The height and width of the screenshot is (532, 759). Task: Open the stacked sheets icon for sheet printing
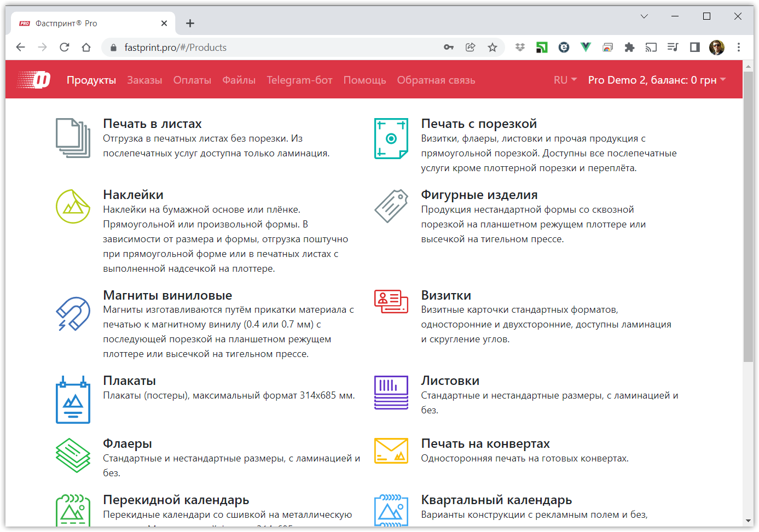click(x=73, y=138)
